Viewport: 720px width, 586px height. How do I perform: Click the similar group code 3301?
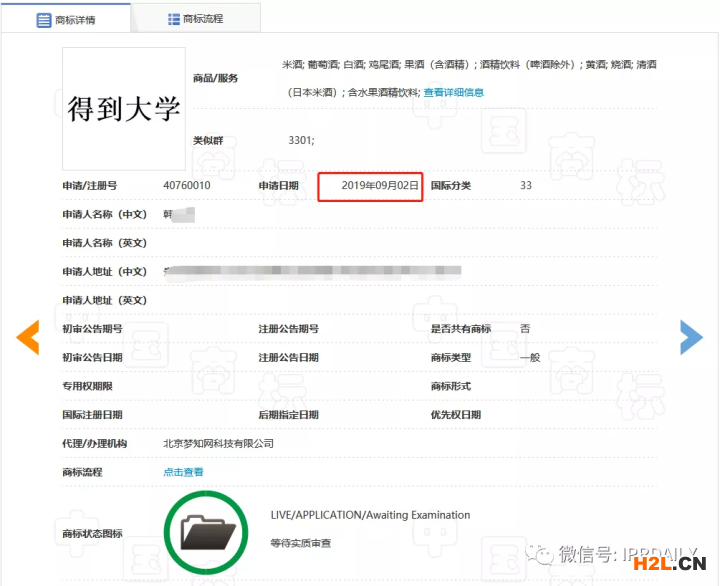coord(301,140)
